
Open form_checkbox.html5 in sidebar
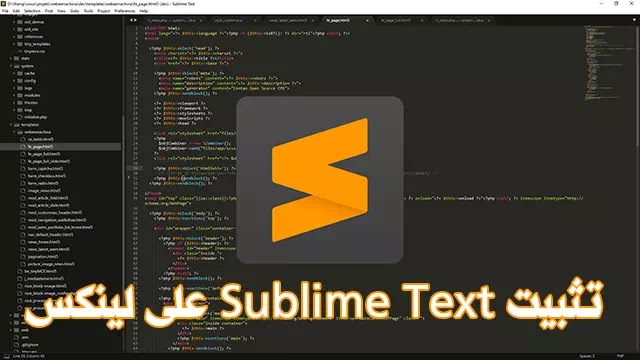tap(46, 176)
